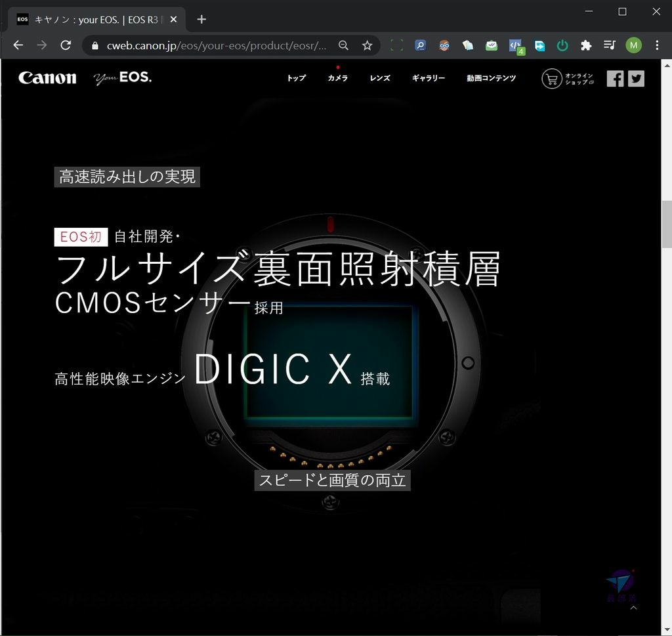Click the page scrollbar thumb
Screen dimensions: 672x636
pos(667,224)
